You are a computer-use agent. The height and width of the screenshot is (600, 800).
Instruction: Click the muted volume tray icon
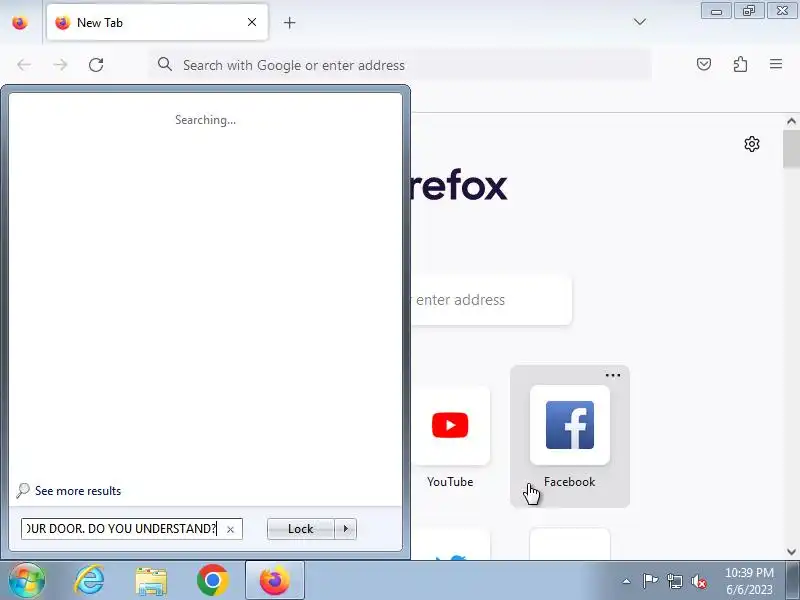click(x=698, y=581)
